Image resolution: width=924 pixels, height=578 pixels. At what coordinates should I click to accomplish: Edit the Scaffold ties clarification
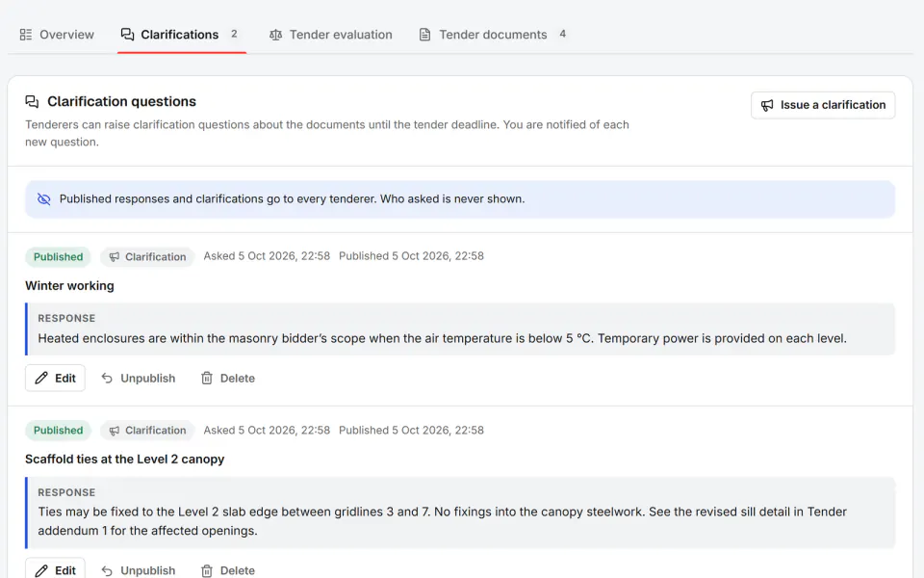55,568
